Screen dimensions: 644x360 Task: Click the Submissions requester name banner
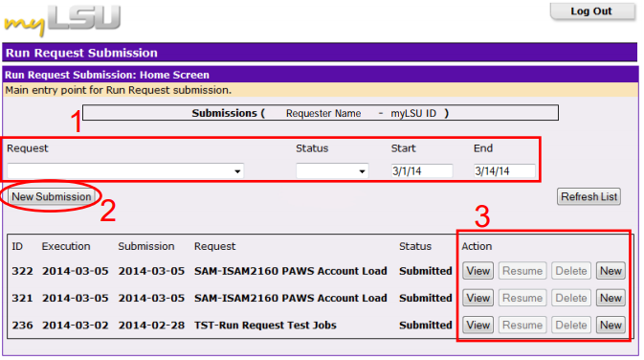coord(321,113)
